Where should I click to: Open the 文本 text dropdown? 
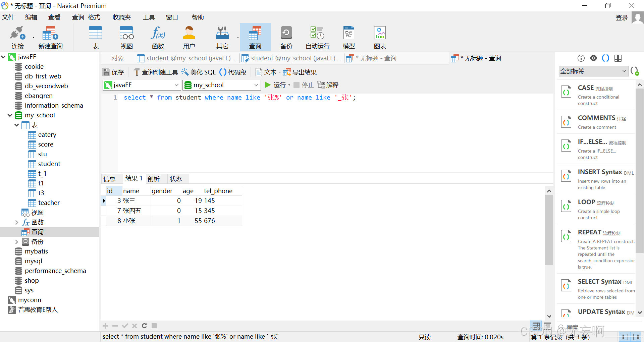pyautogui.click(x=268, y=72)
